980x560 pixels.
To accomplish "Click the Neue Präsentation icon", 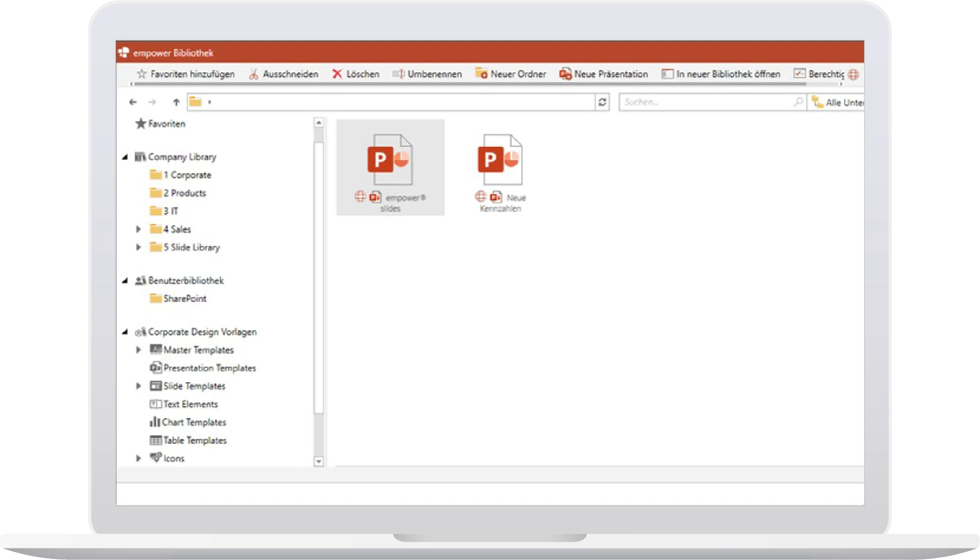I will pyautogui.click(x=565, y=74).
